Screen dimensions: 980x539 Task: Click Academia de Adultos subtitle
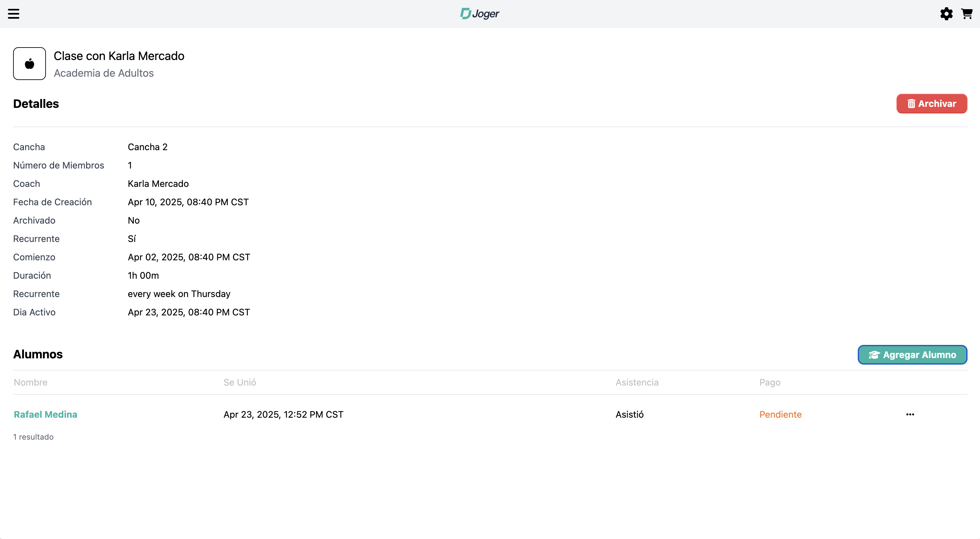pyautogui.click(x=104, y=73)
